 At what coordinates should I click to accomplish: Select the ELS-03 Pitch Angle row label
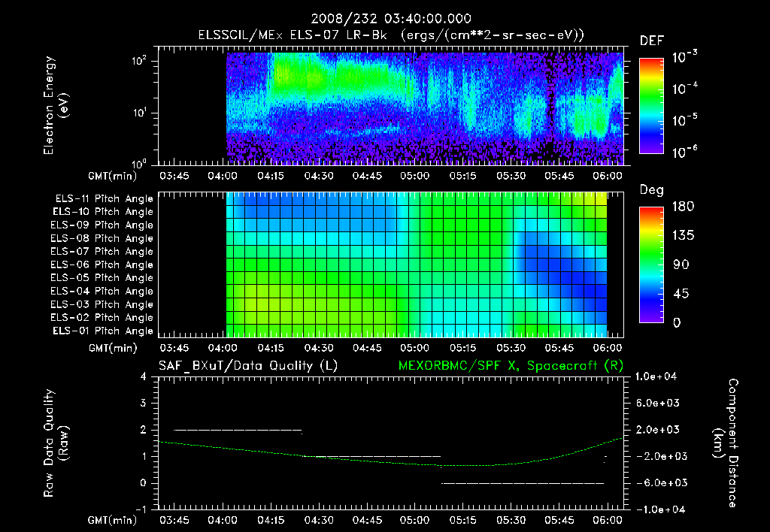click(102, 305)
